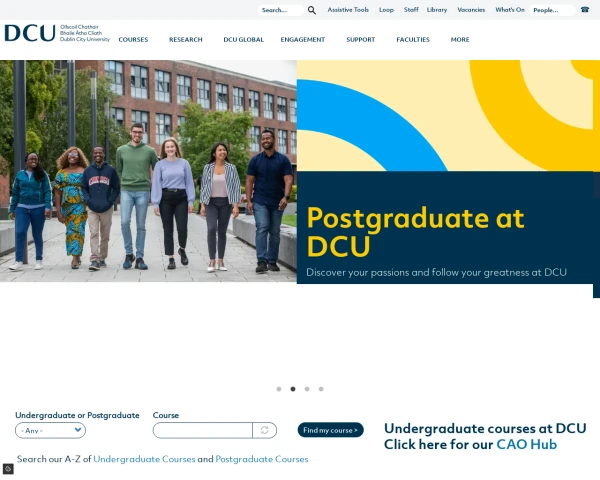Screen dimensions: 600x480
Task: Select the first carousel dot
Action: (278, 389)
